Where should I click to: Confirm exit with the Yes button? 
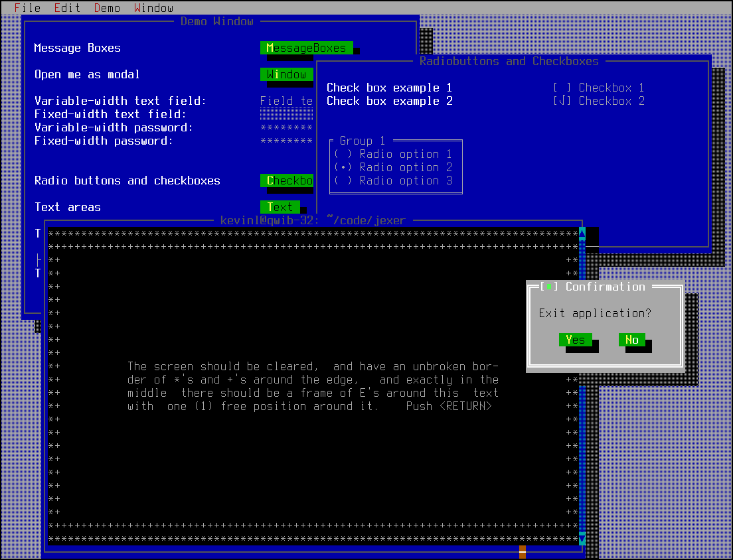tap(575, 340)
